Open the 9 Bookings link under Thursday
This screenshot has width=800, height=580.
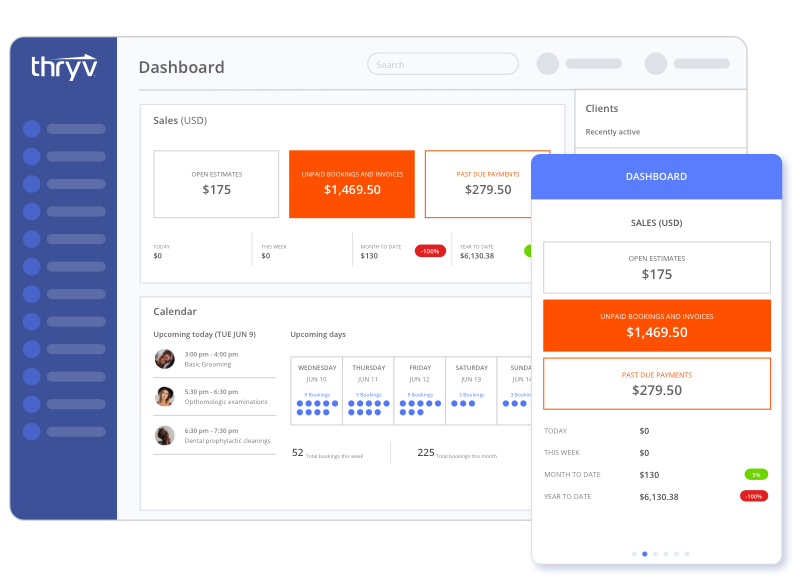click(368, 395)
